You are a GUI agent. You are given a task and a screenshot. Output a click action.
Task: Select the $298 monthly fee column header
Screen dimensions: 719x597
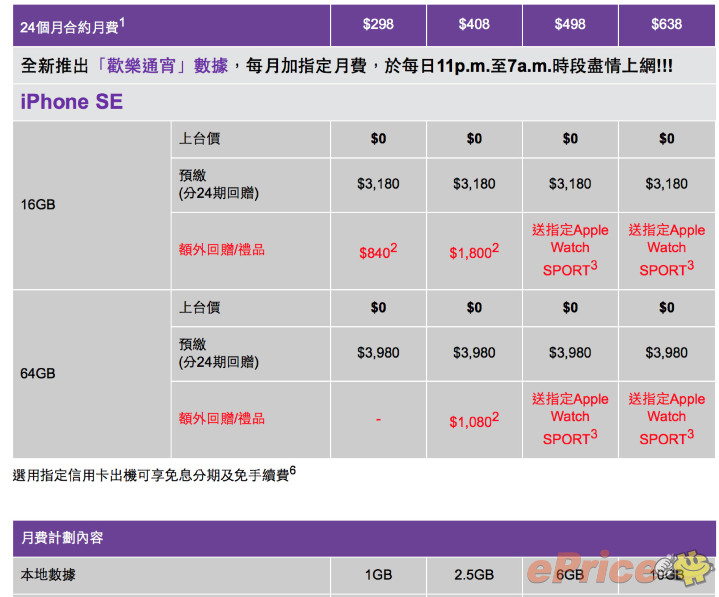click(378, 24)
